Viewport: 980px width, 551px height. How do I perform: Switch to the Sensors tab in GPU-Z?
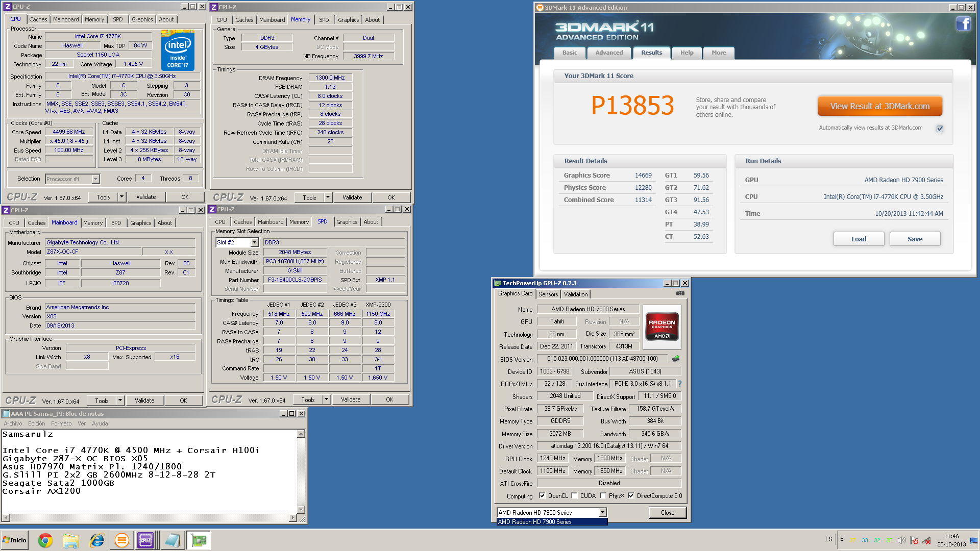coord(548,294)
